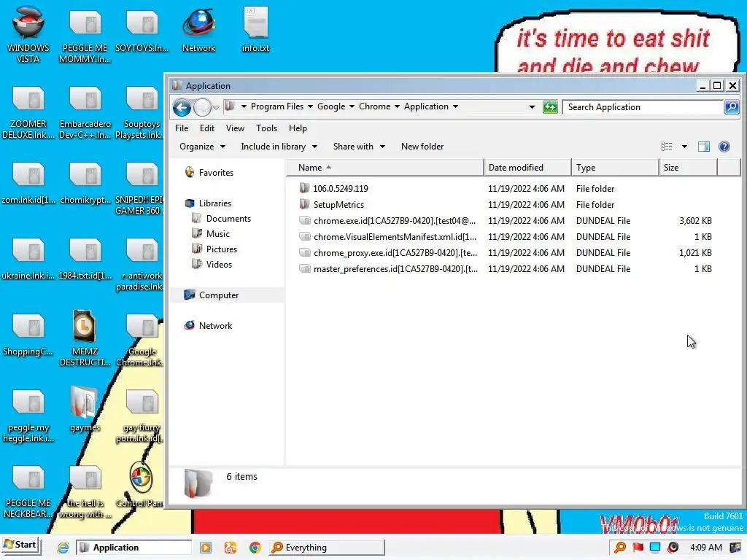
Task: Click the search magnifier icon
Action: pos(732,106)
